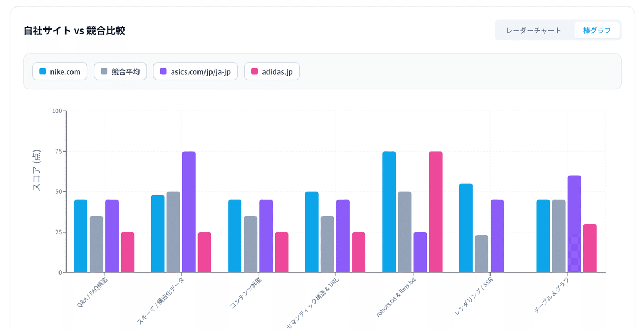Click the pink adidas bar for コンテンツ鮮度
The image size is (644, 330).
coord(281,252)
